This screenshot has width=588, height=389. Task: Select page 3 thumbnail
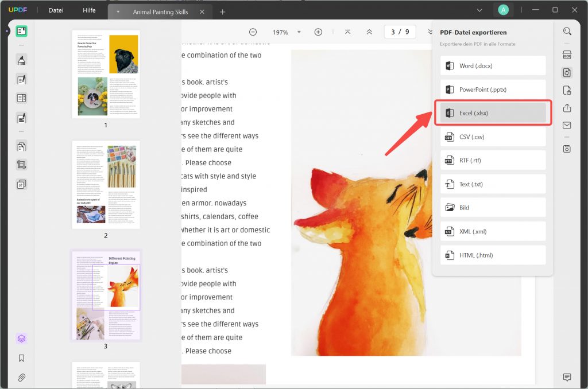pos(106,295)
